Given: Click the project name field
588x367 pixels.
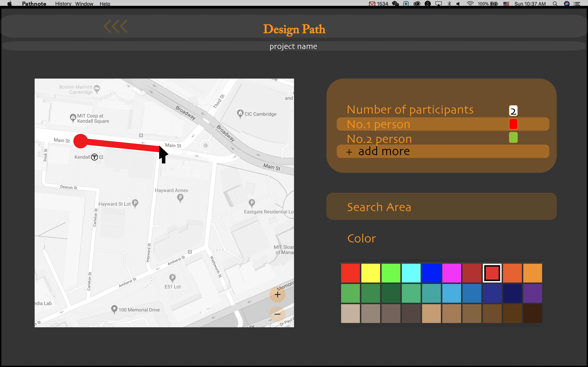Looking at the screenshot, I should point(293,46).
